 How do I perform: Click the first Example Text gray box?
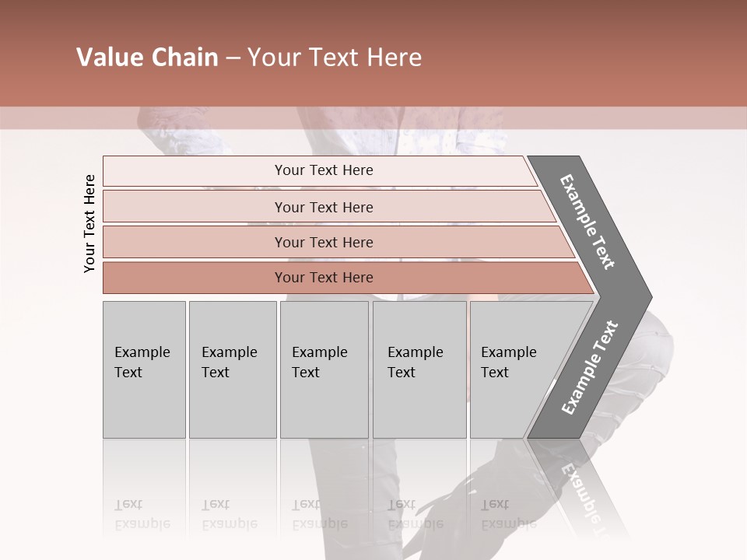tap(144, 369)
